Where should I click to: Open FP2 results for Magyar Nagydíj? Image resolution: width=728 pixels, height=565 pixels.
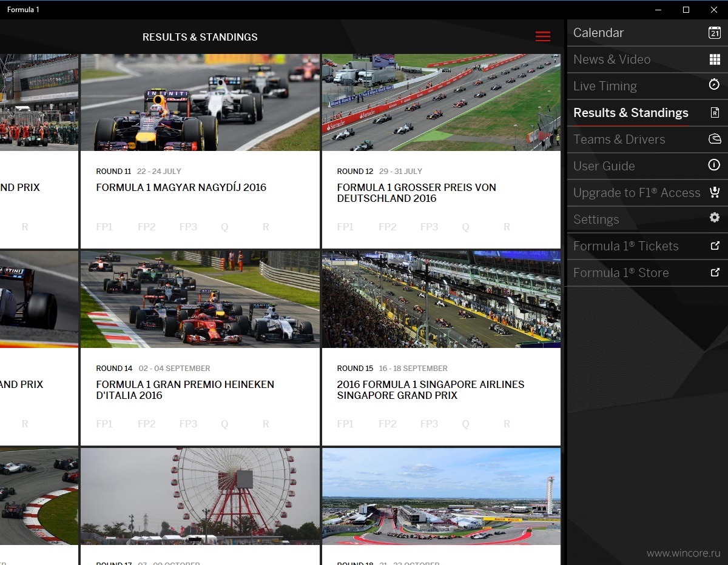146,227
